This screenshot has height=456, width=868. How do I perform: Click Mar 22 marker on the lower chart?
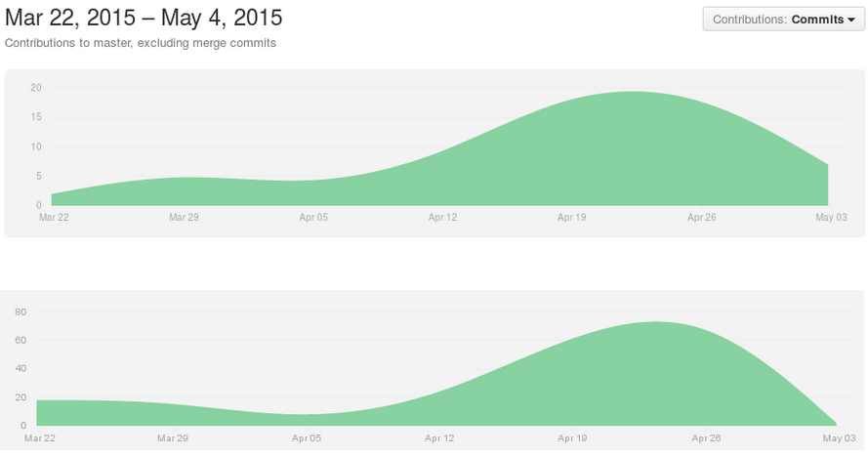coord(39,438)
